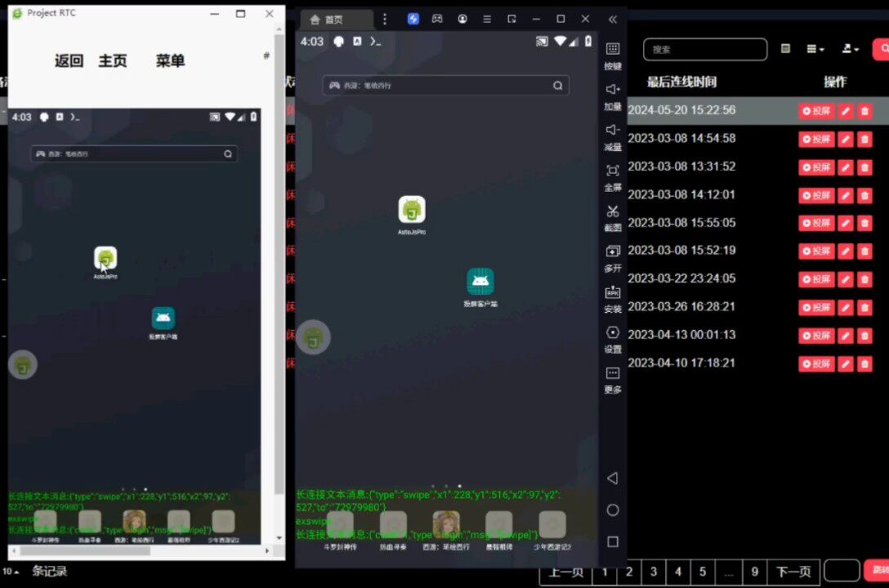The height and width of the screenshot is (588, 889).
Task: Click the gamepad icon in emulator title bar
Action: pos(437,19)
